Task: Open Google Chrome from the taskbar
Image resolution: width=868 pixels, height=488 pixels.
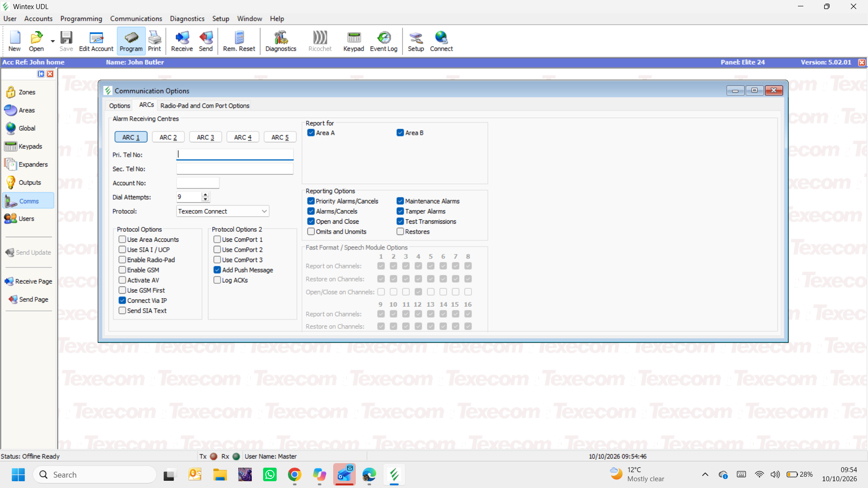Action: point(295,475)
